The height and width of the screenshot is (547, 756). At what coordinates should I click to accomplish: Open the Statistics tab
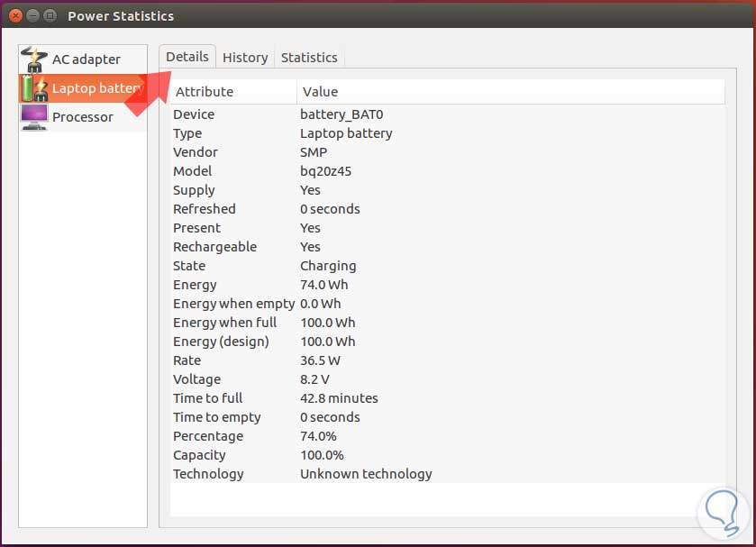(309, 57)
